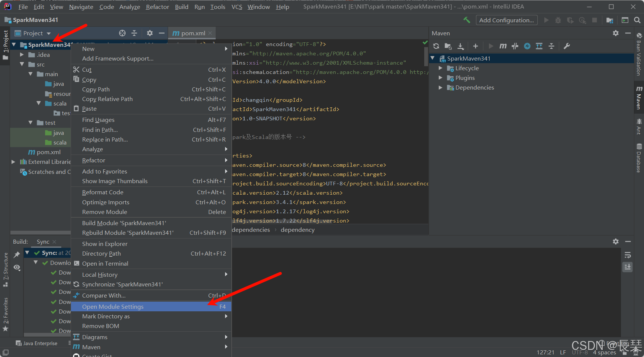Open Build panel gear settings
The width and height of the screenshot is (644, 357).
point(616,241)
